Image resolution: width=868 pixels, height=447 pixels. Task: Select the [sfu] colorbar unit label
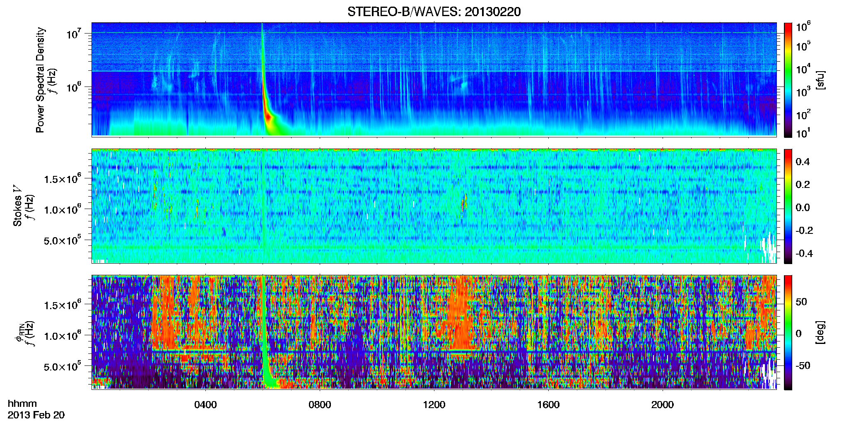tap(820, 80)
